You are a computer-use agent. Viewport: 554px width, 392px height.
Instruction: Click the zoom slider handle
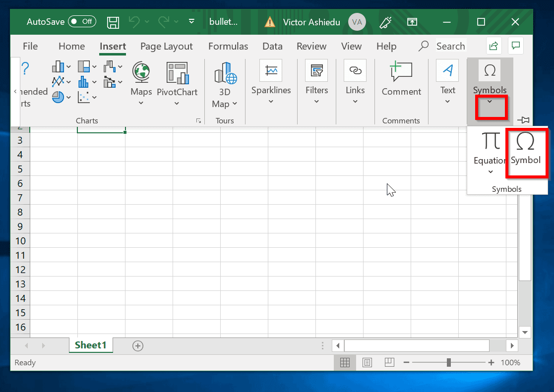(x=448, y=362)
